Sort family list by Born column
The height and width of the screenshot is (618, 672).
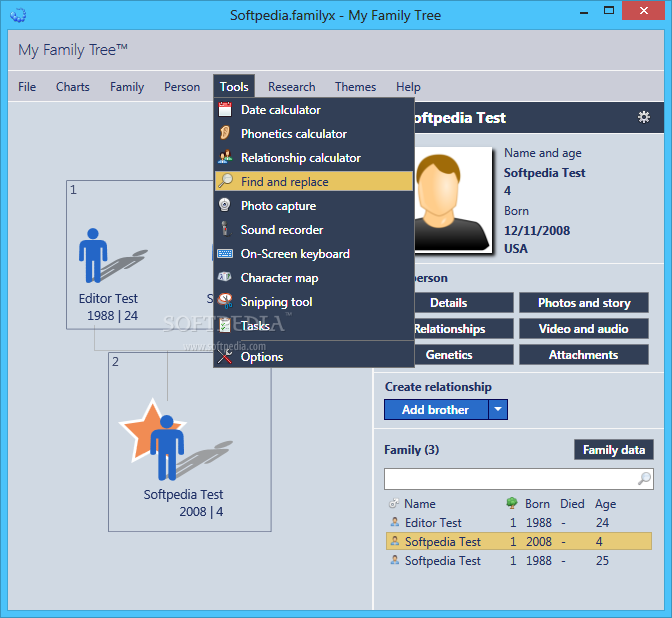[x=537, y=504]
